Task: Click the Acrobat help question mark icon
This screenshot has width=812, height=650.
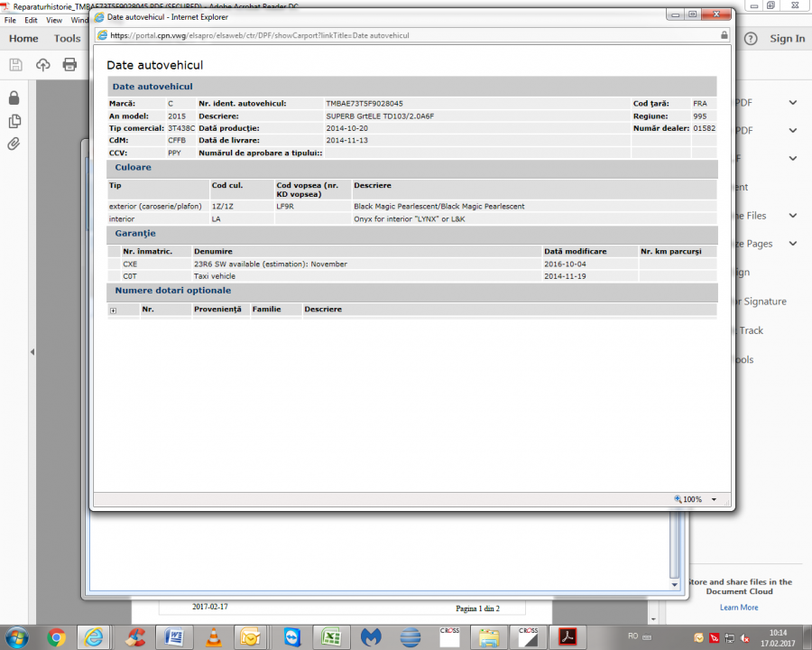Action: [x=751, y=39]
